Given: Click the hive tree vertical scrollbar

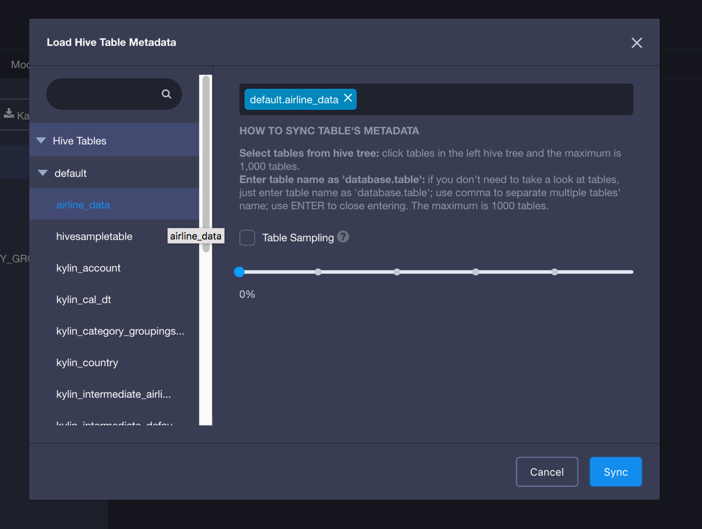Looking at the screenshot, I should [206, 160].
